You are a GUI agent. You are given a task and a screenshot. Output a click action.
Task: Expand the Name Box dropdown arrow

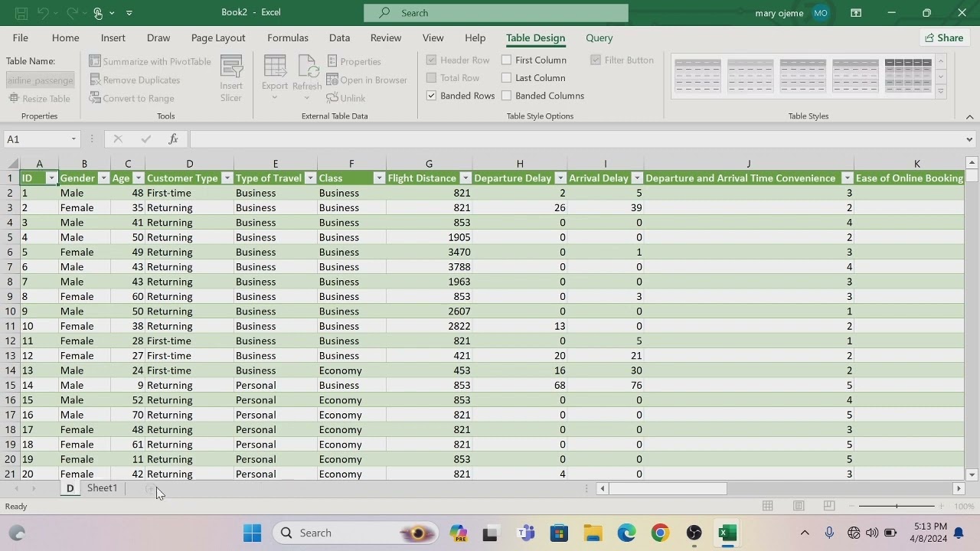point(73,139)
